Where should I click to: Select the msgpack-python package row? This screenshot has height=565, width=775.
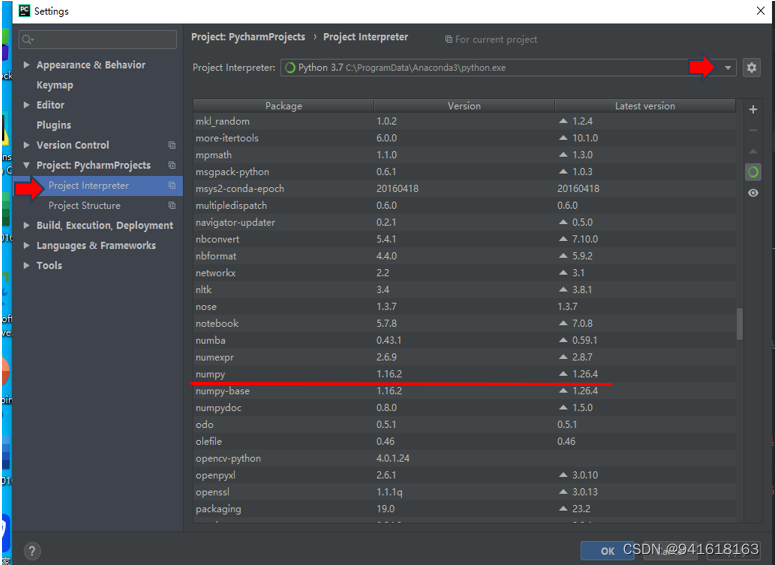464,172
